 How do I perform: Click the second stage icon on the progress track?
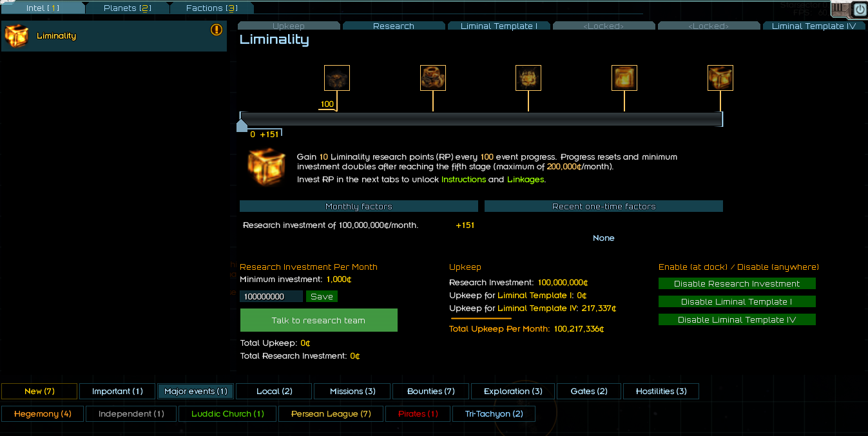point(433,78)
